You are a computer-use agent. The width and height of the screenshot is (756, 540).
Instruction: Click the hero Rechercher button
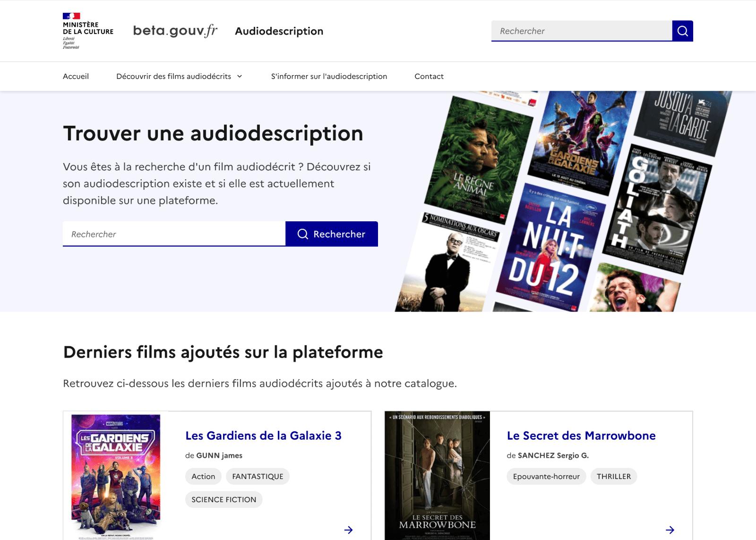(332, 234)
